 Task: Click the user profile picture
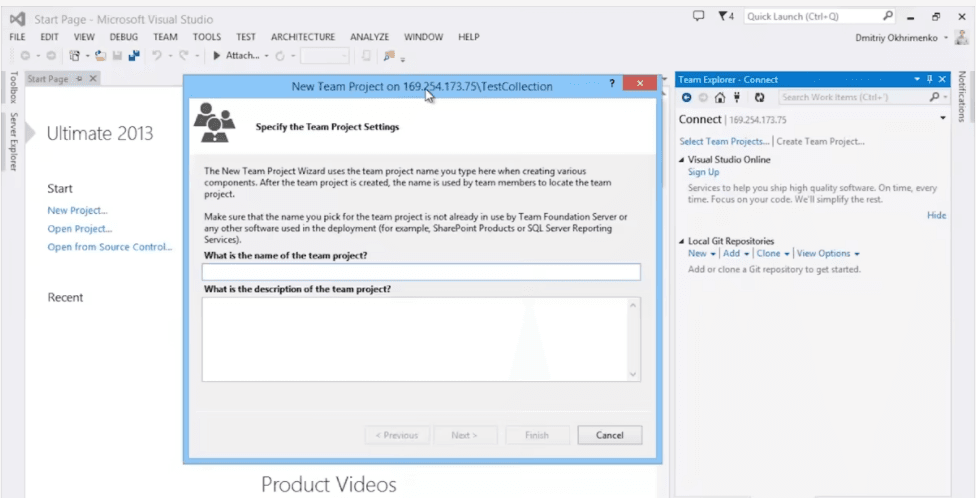tap(963, 38)
